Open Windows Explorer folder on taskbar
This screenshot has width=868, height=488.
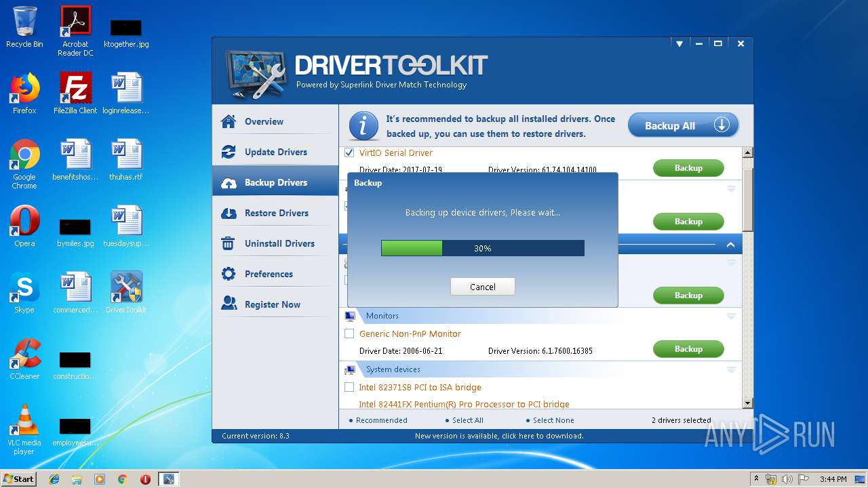tap(77, 479)
